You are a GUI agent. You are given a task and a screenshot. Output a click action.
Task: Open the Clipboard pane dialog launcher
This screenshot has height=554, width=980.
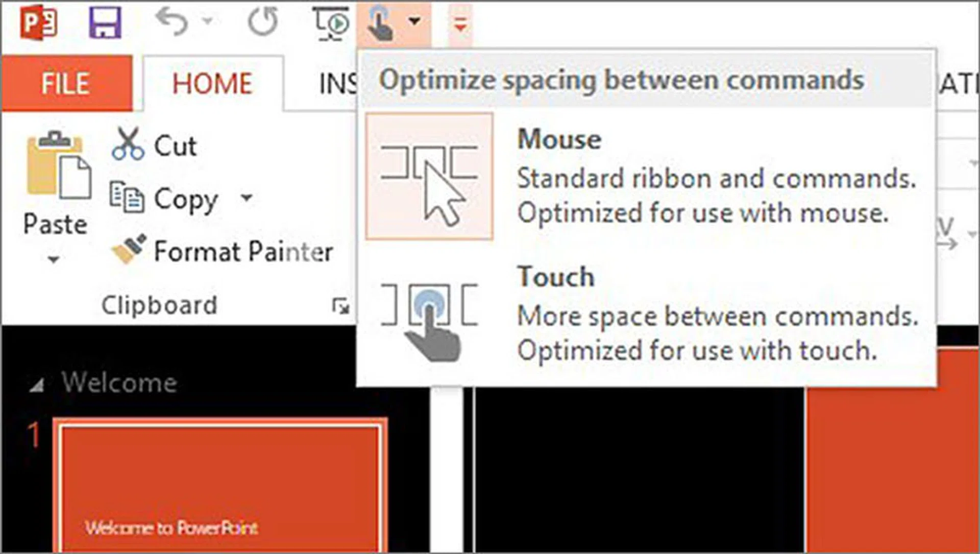pyautogui.click(x=340, y=306)
